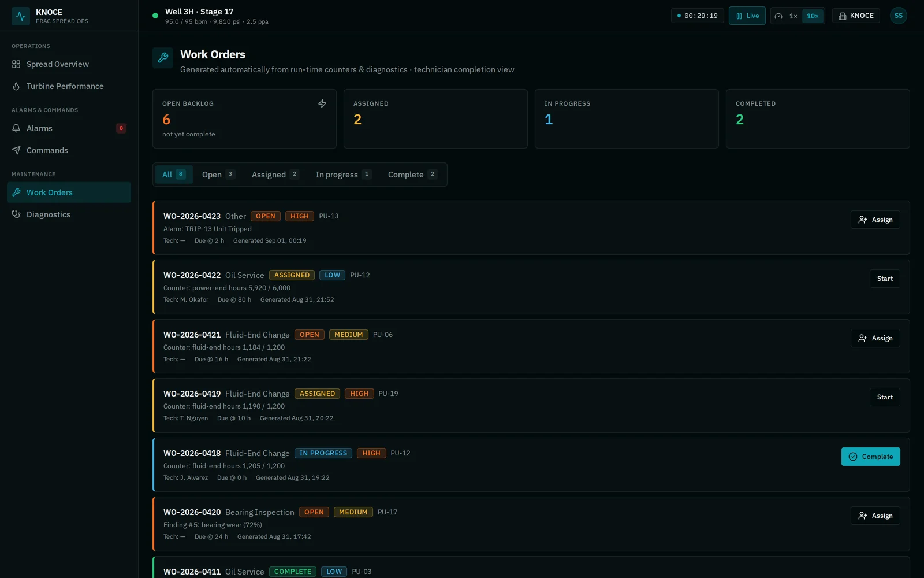
Task: Click WO-2026-0420 order number
Action: 192,512
